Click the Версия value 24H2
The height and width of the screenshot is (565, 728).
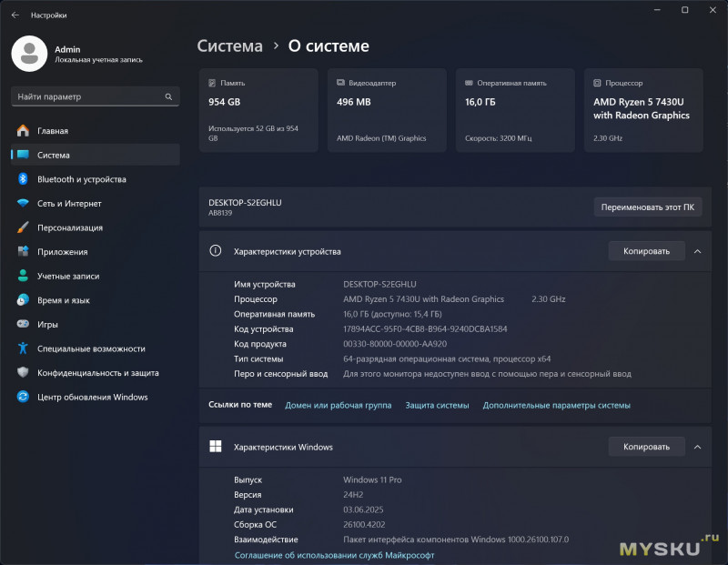tap(353, 494)
